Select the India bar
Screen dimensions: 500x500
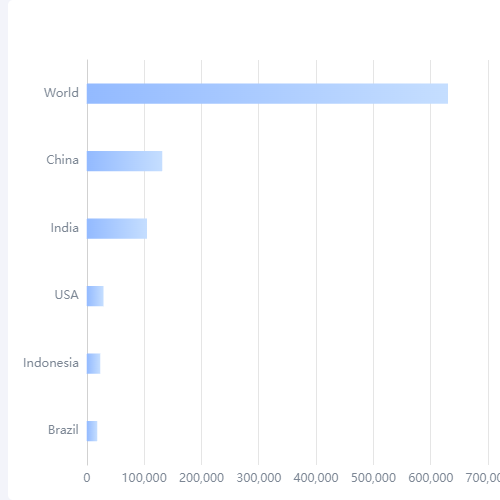[x=117, y=229]
